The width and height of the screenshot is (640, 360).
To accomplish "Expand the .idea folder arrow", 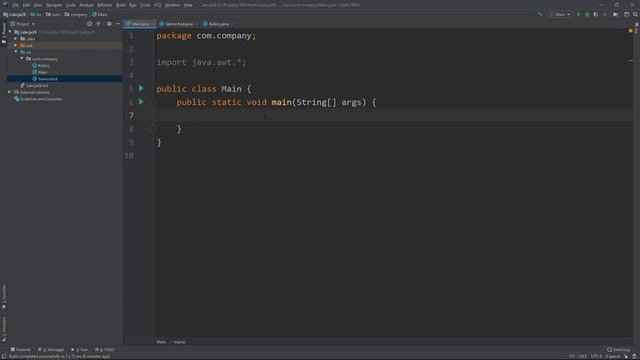I will pos(16,39).
